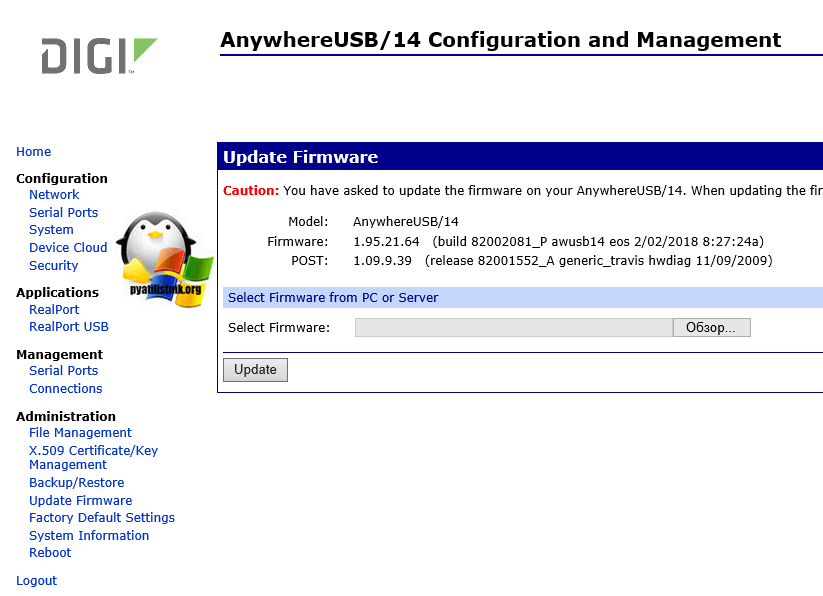
Task: Open Device Cloud settings
Action: point(68,248)
